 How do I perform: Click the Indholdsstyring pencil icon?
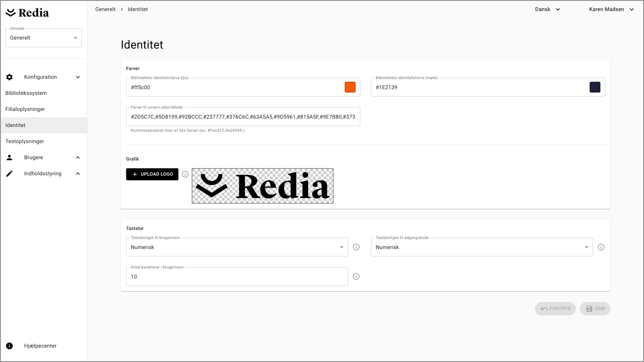coord(9,174)
